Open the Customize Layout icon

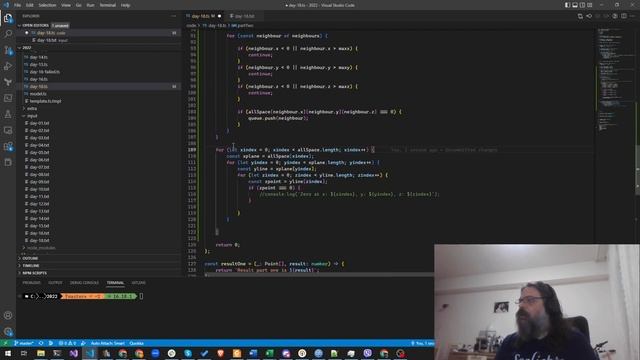click(590, 5)
